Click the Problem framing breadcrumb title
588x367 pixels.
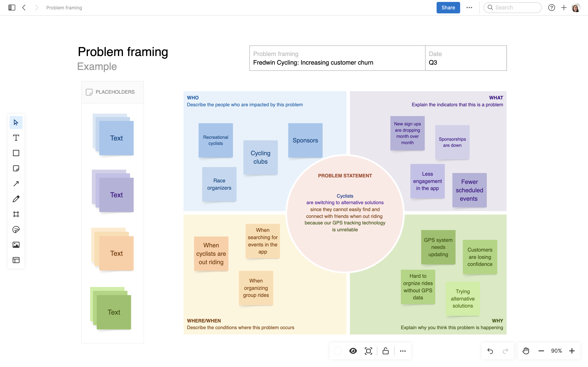[64, 7]
